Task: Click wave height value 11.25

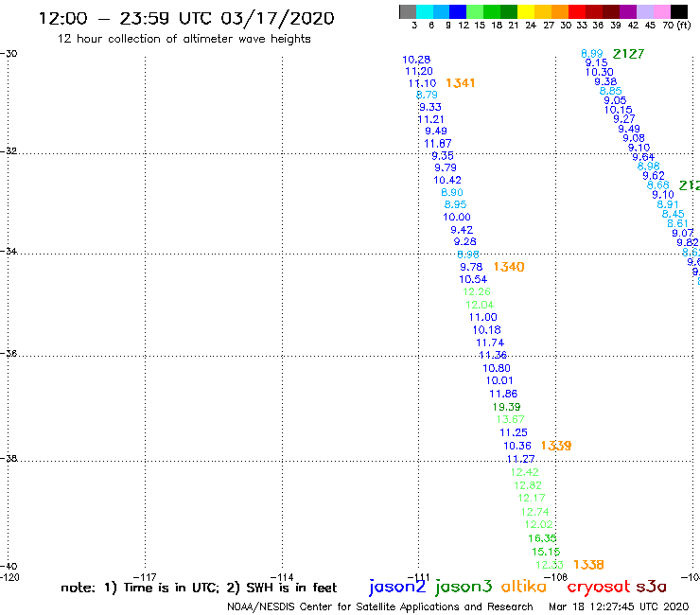Action: point(514,432)
